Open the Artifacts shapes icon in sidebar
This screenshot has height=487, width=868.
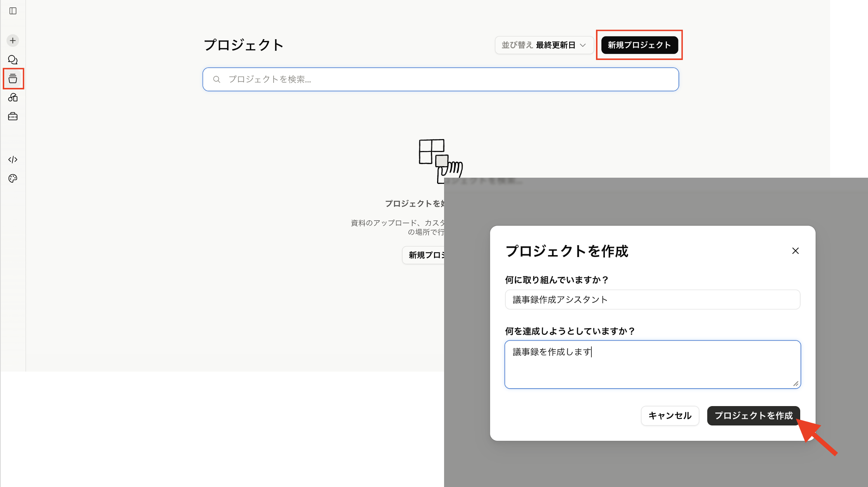click(13, 98)
